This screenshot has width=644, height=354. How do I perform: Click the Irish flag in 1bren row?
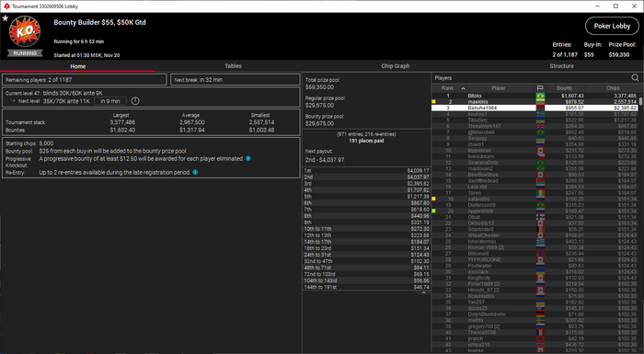[540, 193]
